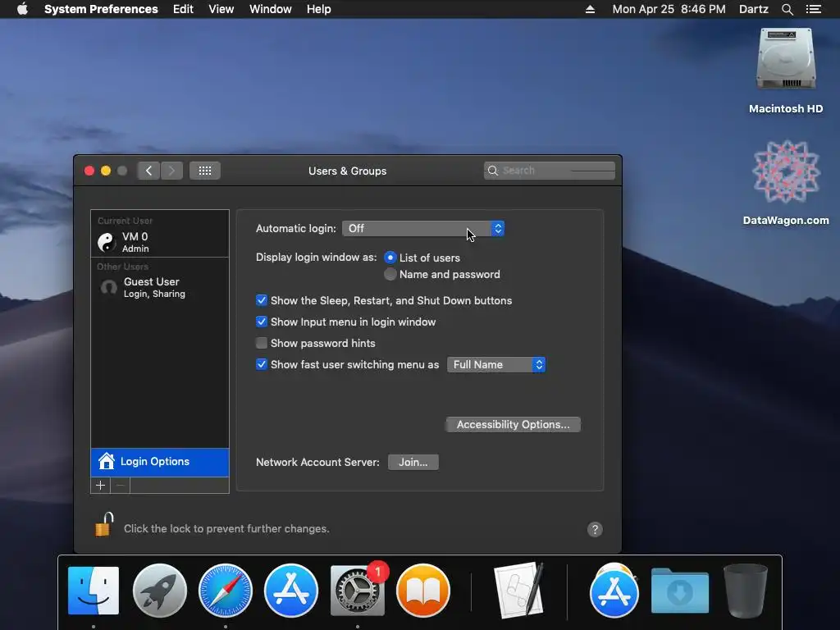The image size is (840, 630).
Task: Open Dartz fast user switching menu
Action: pyautogui.click(x=753, y=9)
